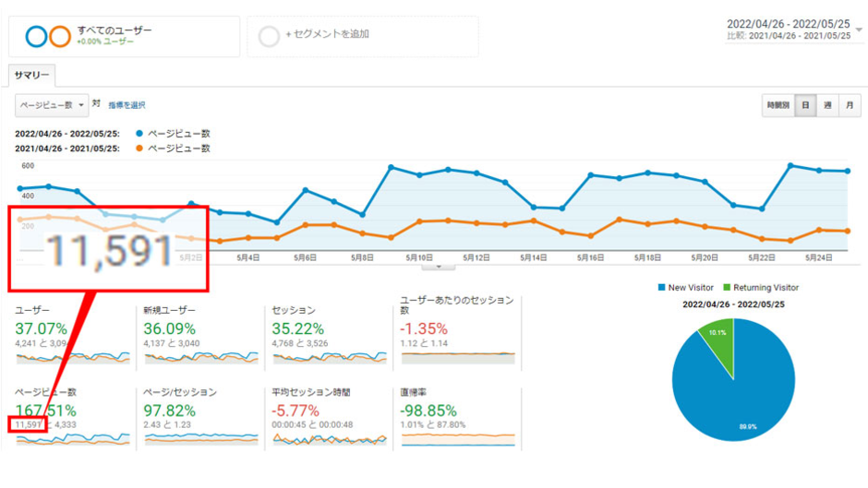
Task: Switch graph to 月 view
Action: coord(850,105)
